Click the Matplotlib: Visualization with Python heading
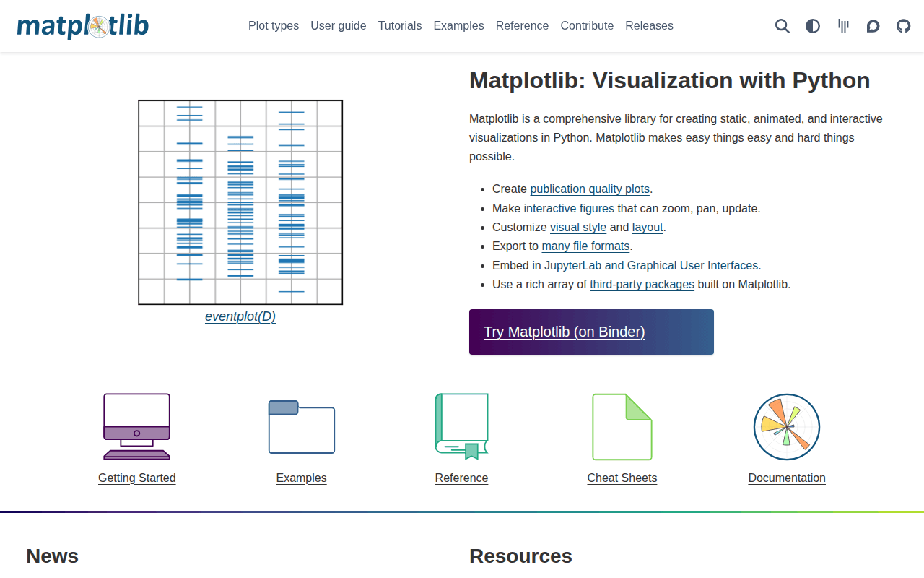Viewport: 924px width, 578px height. (x=670, y=80)
